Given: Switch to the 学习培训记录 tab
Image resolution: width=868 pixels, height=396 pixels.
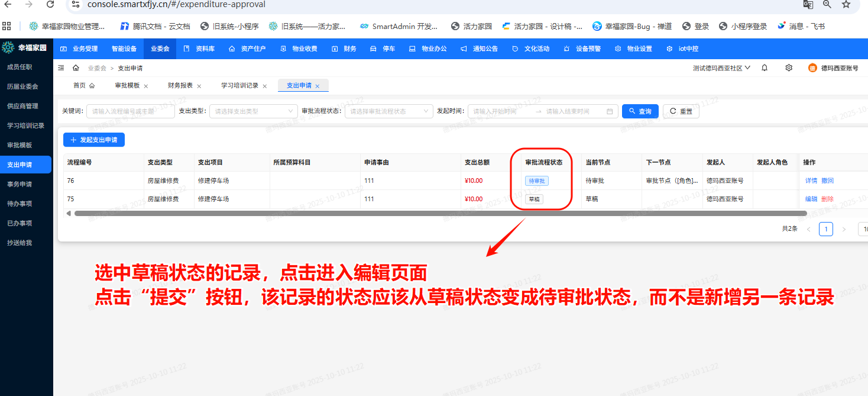Looking at the screenshot, I should (x=239, y=86).
